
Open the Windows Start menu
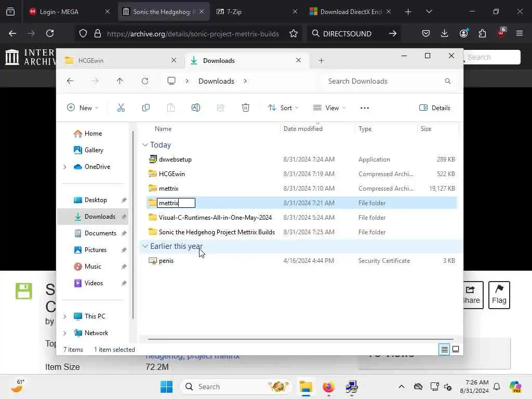click(166, 387)
